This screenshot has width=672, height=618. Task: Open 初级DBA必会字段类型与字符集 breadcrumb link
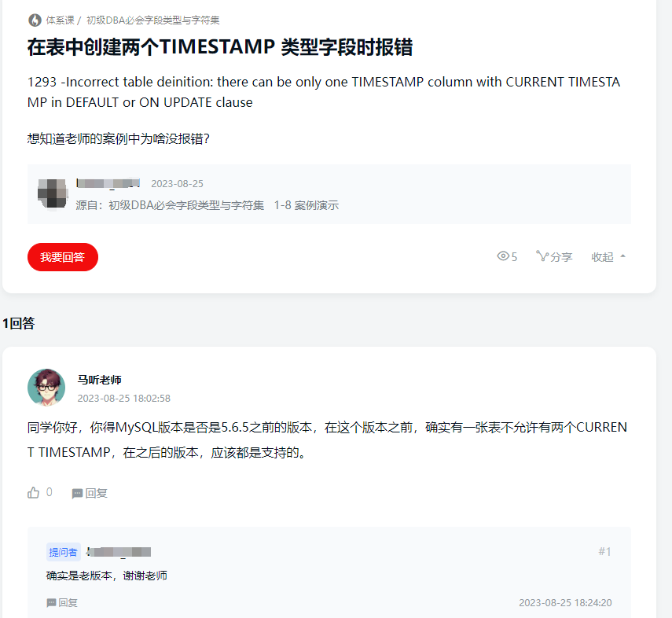pos(153,20)
